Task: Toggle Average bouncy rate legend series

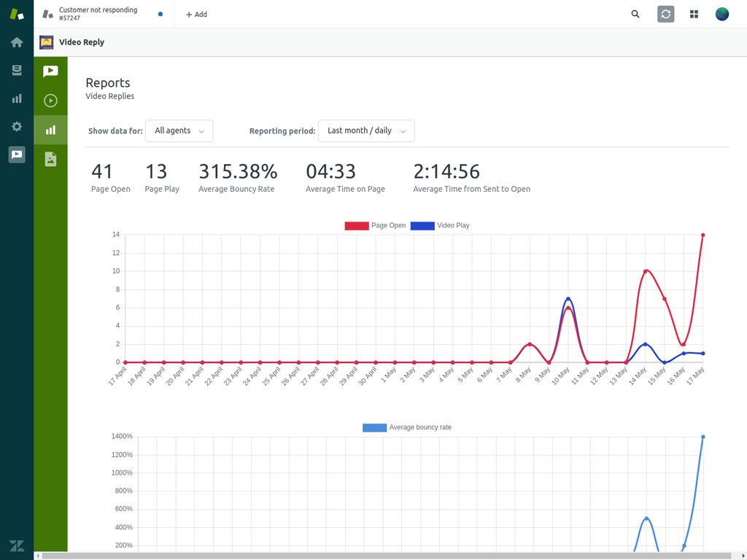Action: 407,427
